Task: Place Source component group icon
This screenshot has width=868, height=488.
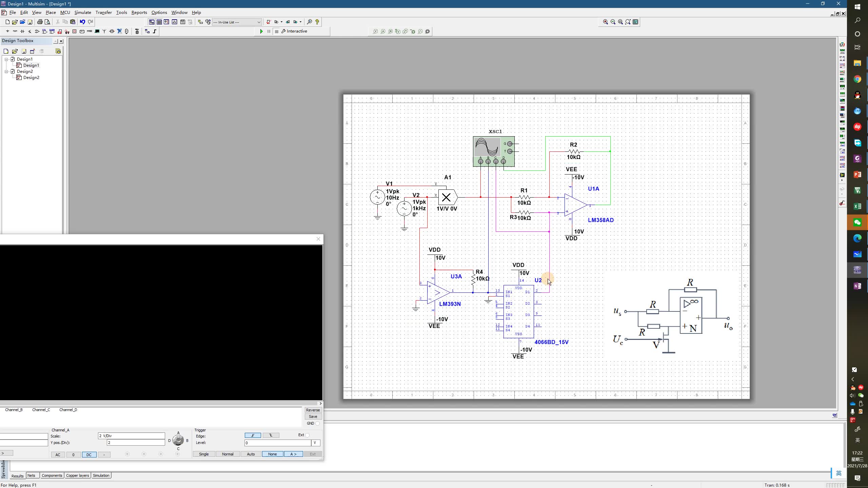Action: [x=7, y=32]
